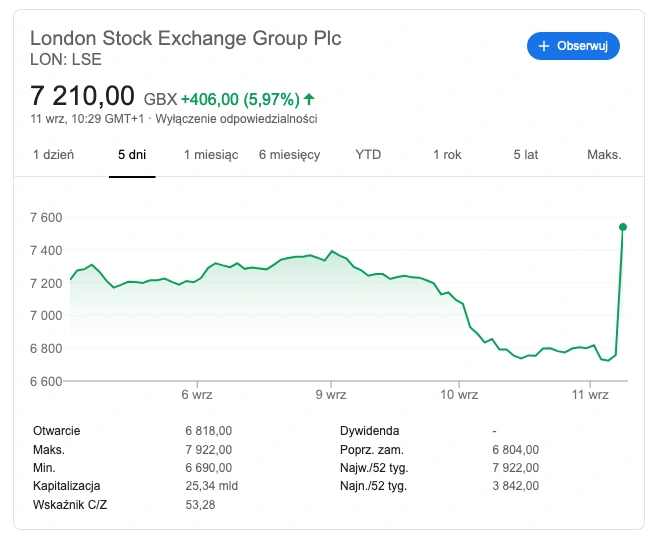The width and height of the screenshot is (660, 540).
Task: Show the 1 miesiąc chart range
Action: (x=211, y=155)
